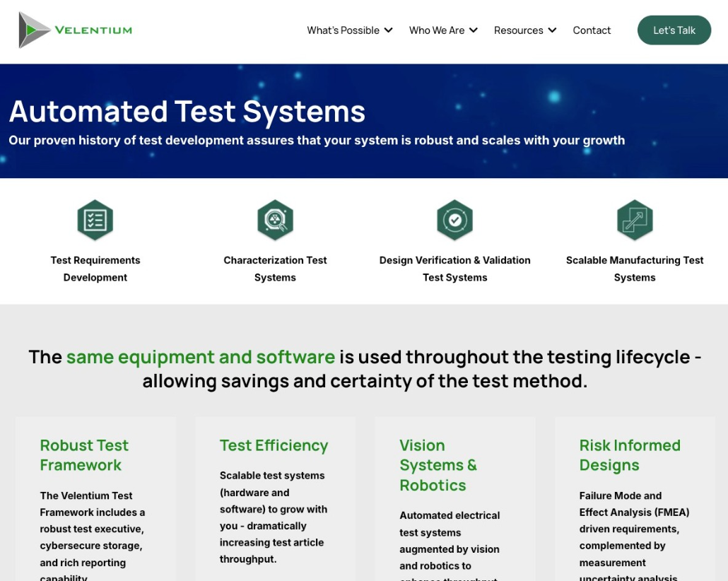728x581 pixels.
Task: Select the Robust Test Framework heading
Action: [x=83, y=455]
